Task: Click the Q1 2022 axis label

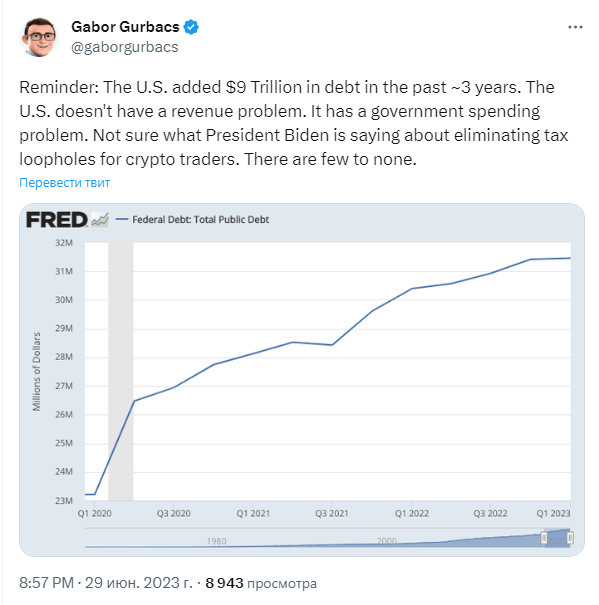Action: pos(411,514)
